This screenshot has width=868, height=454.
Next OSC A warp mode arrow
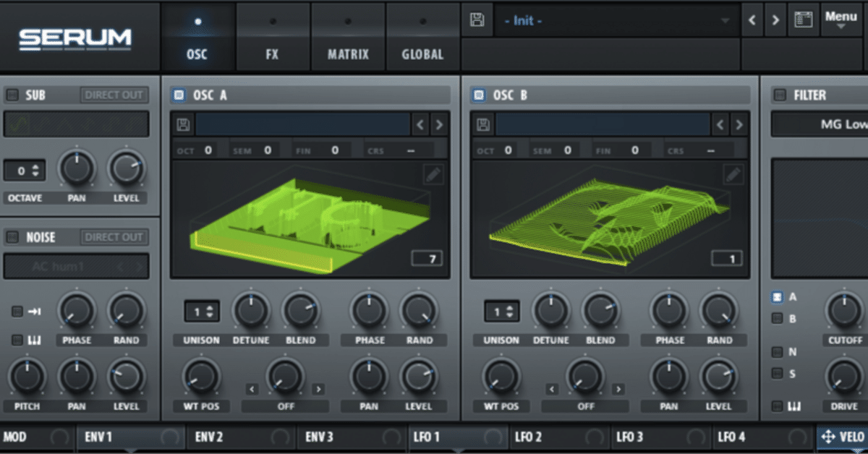pos(318,390)
